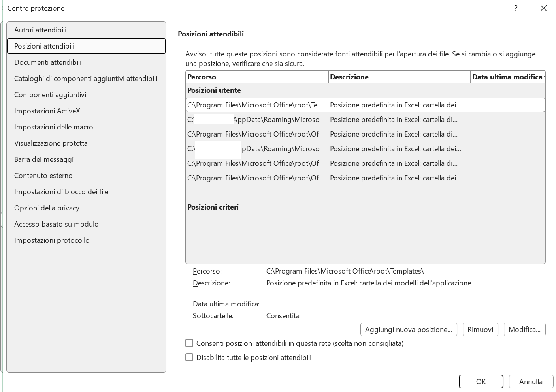The height and width of the screenshot is (392, 556).
Task: Click Aggiungi nuova posizione button
Action: pyautogui.click(x=409, y=329)
